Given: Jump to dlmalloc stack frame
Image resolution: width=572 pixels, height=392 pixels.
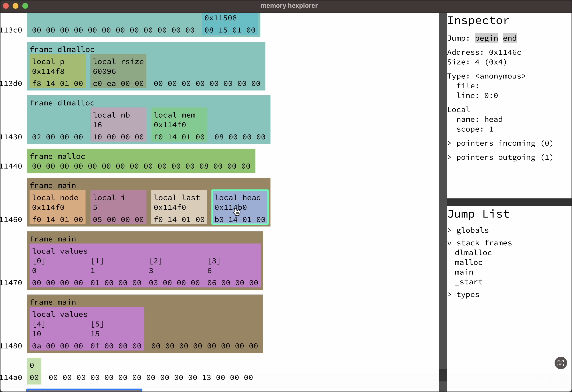Looking at the screenshot, I should click(473, 253).
